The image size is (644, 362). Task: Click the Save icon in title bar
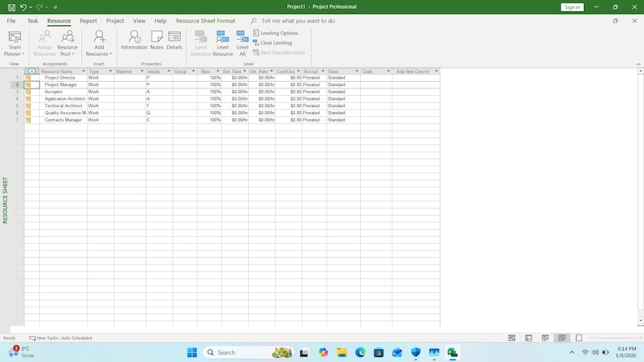[x=11, y=7]
